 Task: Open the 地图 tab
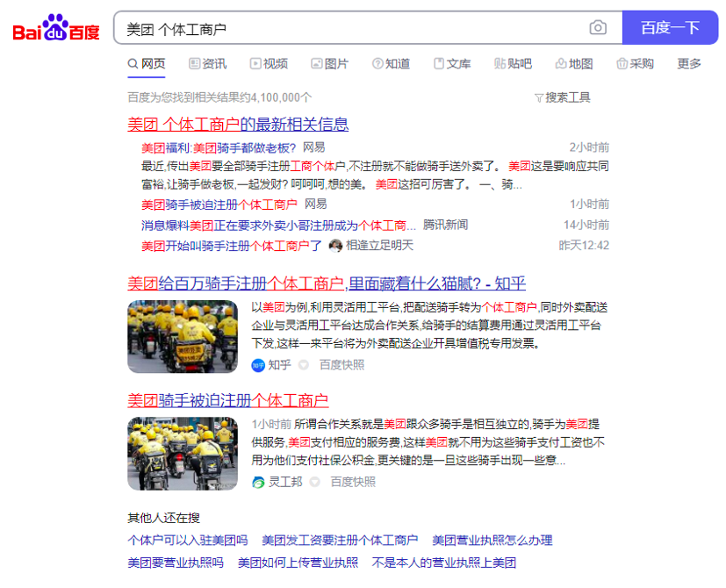coord(573,64)
